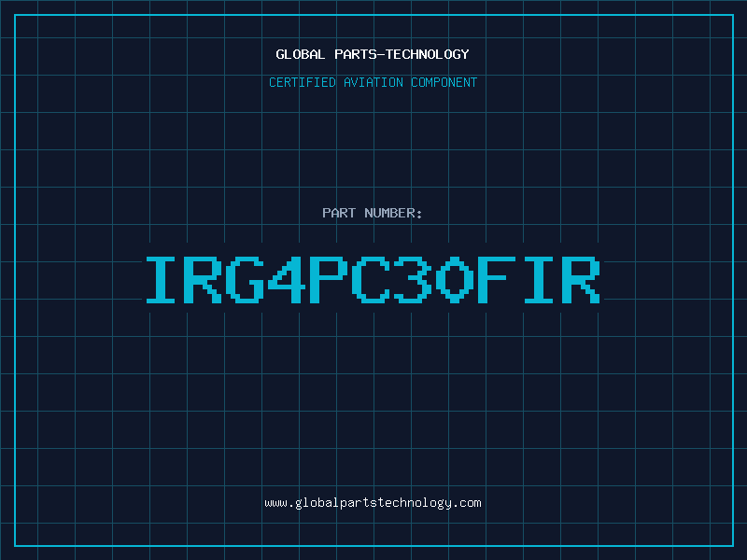Click the word COMPONENT in the subtitle

tap(444, 82)
